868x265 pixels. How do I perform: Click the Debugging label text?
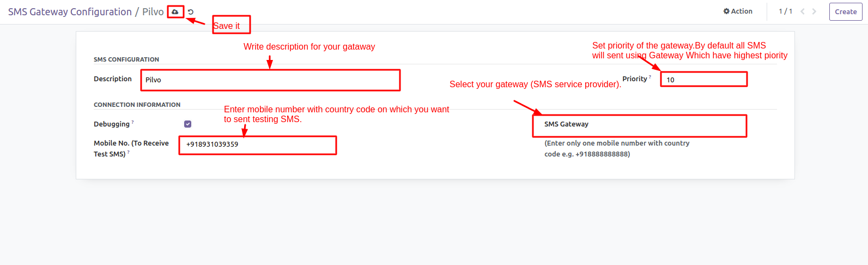pos(112,124)
